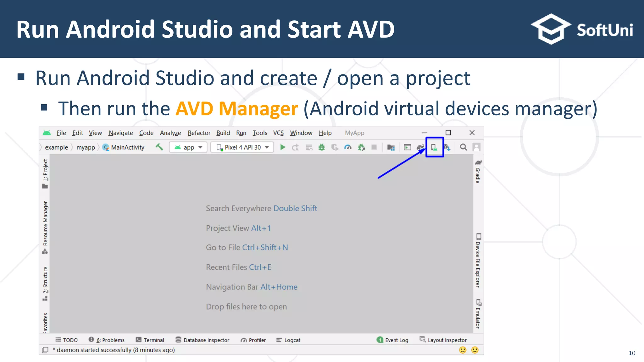Open the Navigate menu

pos(121,133)
